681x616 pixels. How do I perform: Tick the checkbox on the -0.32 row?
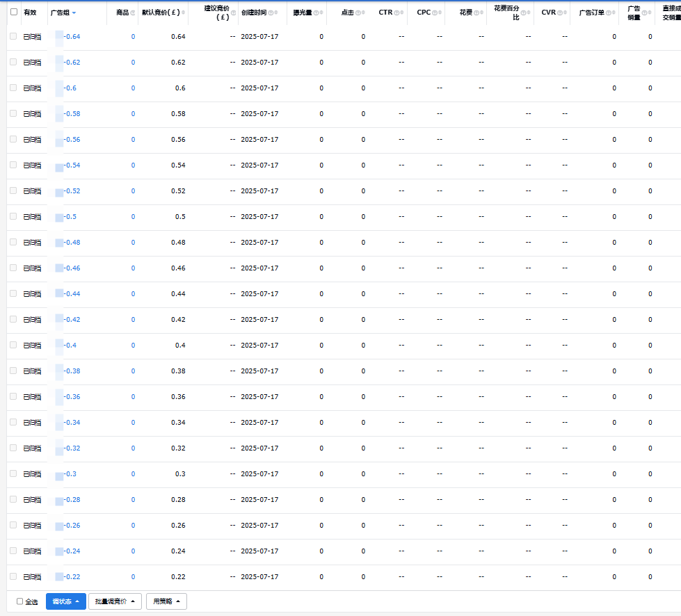[13, 448]
